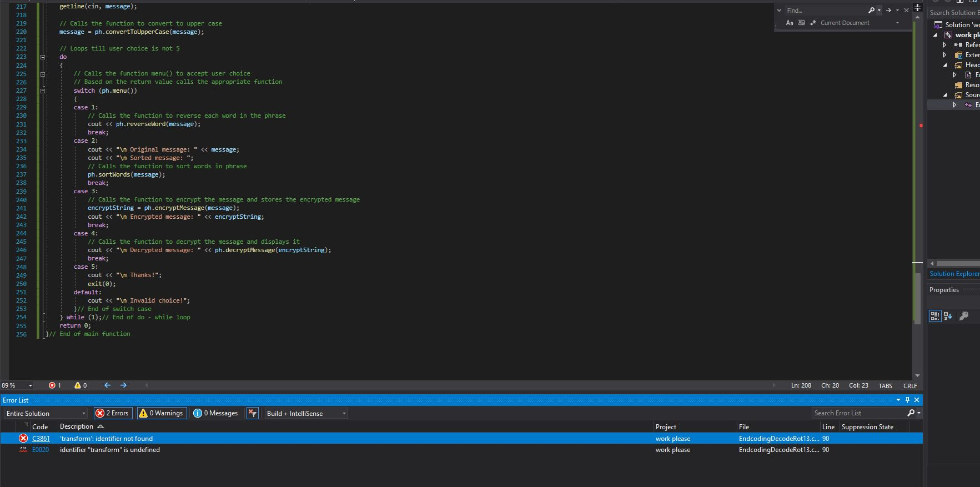Toggle Match case in Find bar
Screen dimensions: 980x487
click(790, 23)
